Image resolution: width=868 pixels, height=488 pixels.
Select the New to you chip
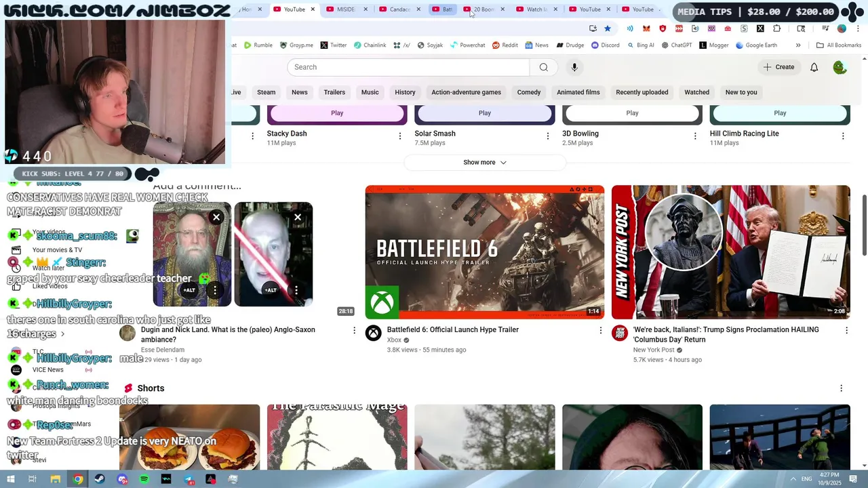click(741, 92)
